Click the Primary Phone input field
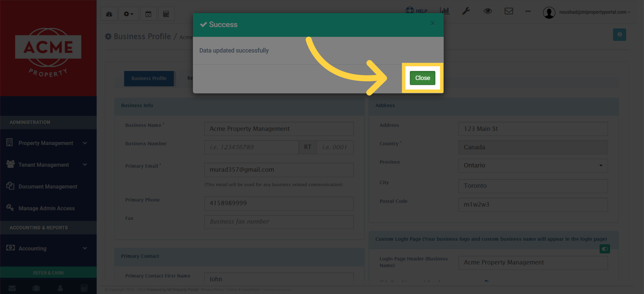This screenshot has height=294, width=644. tap(279, 203)
